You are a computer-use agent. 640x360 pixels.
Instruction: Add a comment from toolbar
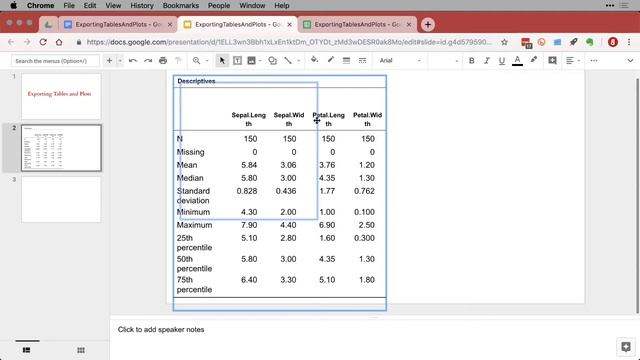coord(552,60)
